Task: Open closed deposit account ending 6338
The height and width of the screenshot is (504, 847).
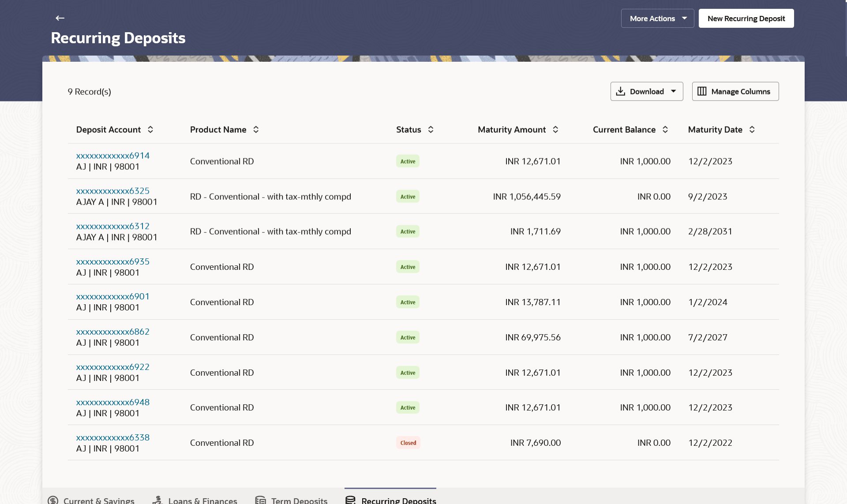Action: [x=112, y=437]
